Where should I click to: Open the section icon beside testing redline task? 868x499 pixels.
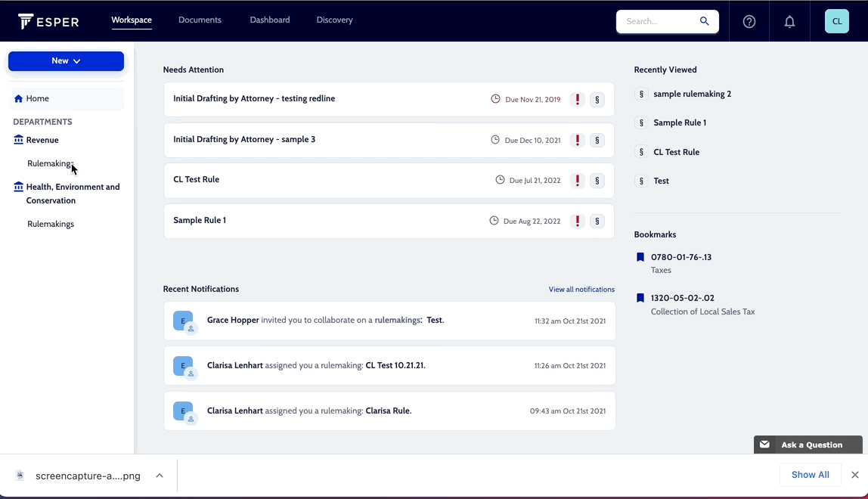click(597, 99)
